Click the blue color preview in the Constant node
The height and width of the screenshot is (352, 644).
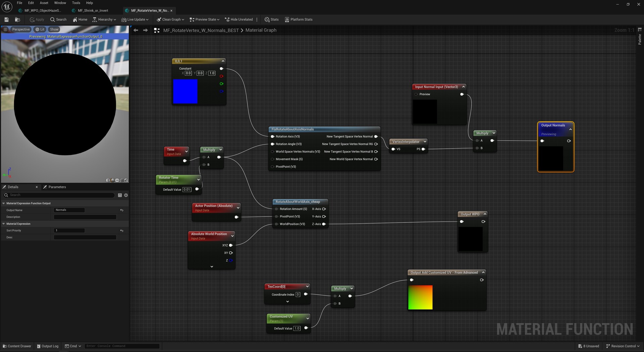(185, 91)
